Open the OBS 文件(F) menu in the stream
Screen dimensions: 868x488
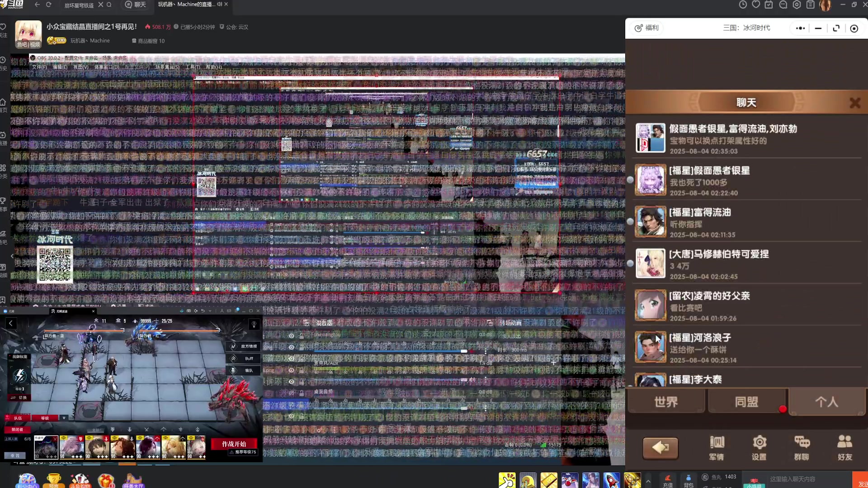point(39,67)
